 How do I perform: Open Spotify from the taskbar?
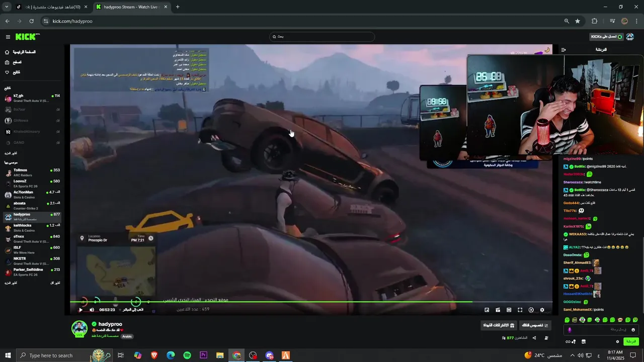pyautogui.click(x=187, y=355)
